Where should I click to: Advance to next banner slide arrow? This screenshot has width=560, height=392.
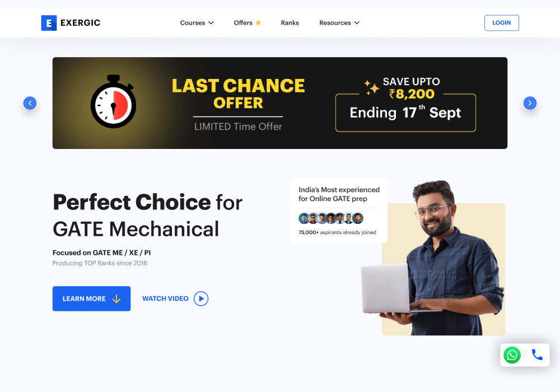point(530,103)
